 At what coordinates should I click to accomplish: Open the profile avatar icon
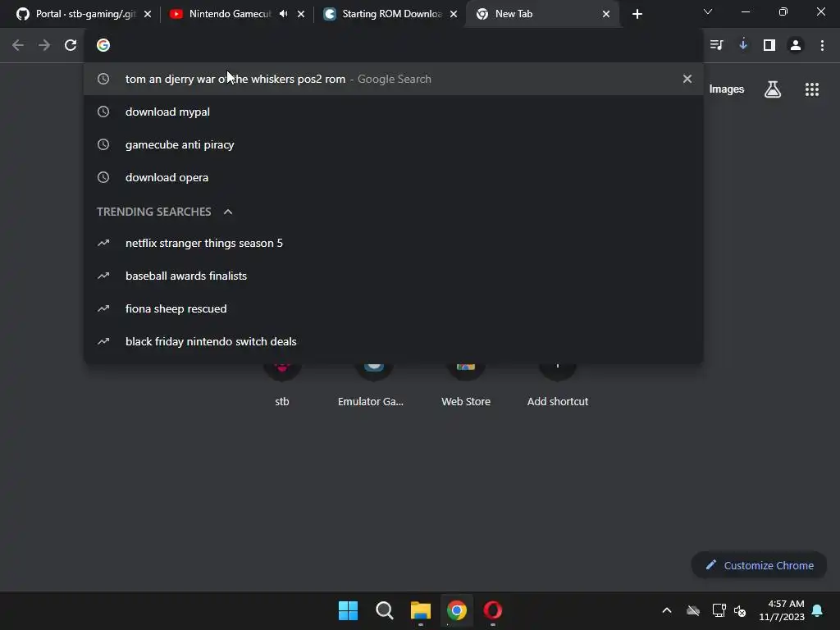[796, 46]
